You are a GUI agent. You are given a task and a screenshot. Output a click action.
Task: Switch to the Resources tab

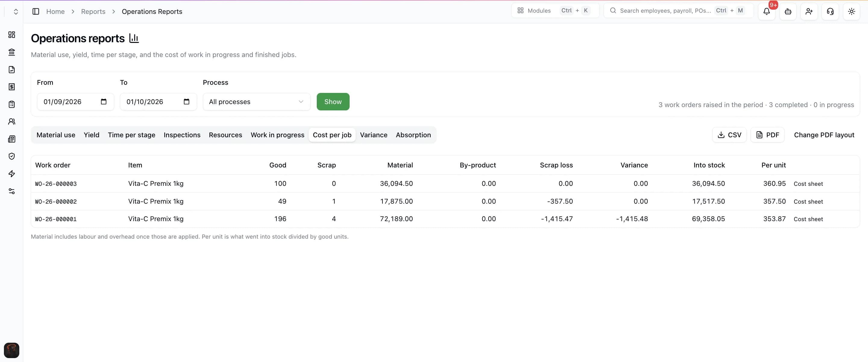tap(225, 135)
